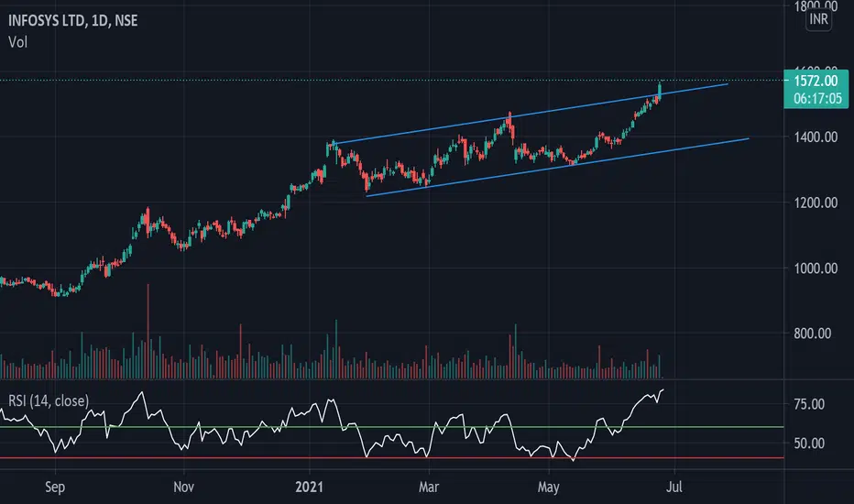Image resolution: width=854 pixels, height=504 pixels.
Task: Click the INFOSYS LTD, 1D, NSE symbol title
Action: click(x=72, y=21)
